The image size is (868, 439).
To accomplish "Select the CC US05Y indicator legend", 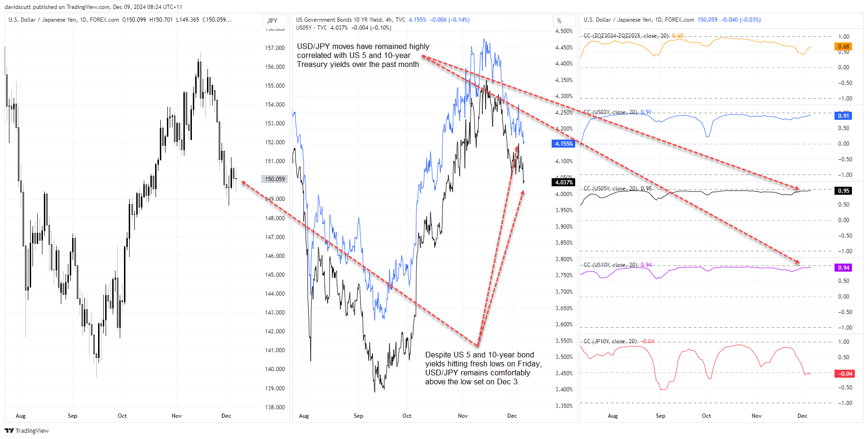I will click(x=617, y=189).
